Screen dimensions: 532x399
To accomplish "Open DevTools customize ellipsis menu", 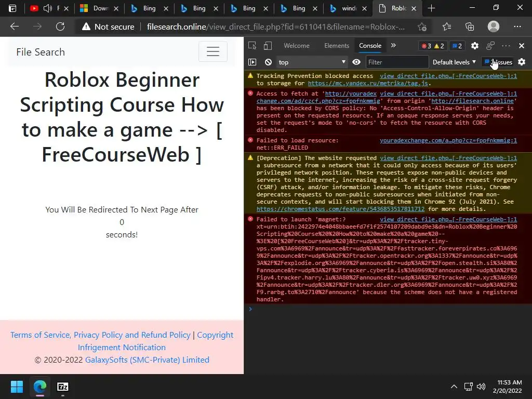I will coord(506,46).
